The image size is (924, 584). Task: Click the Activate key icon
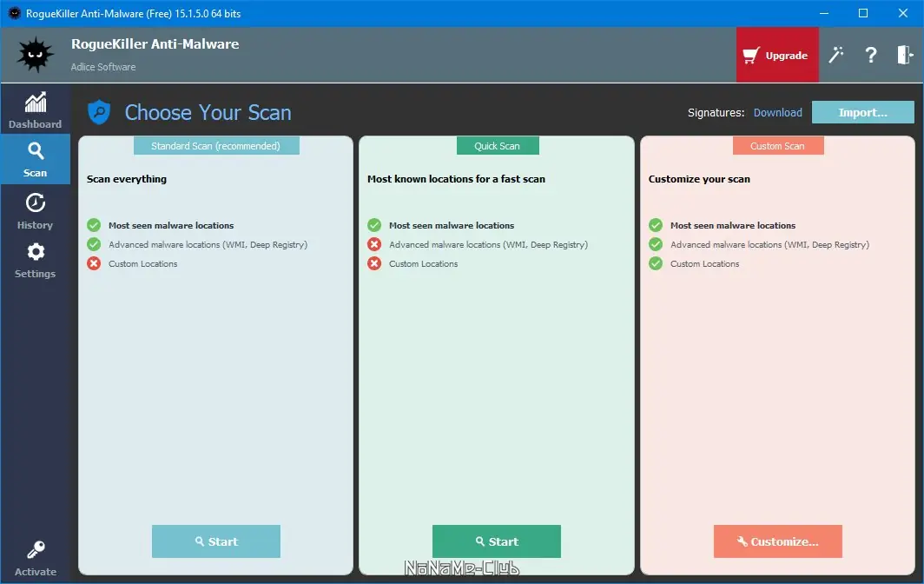[36, 550]
